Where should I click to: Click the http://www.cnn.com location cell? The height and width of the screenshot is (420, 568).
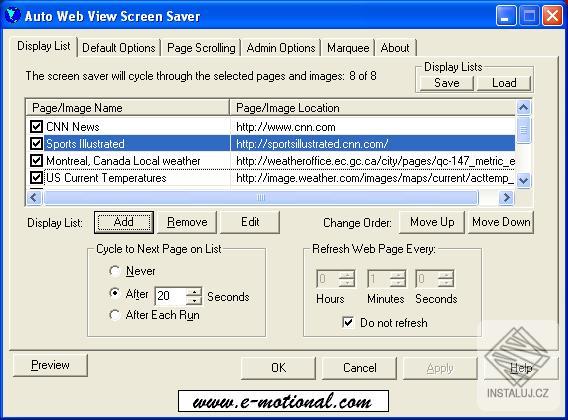pyautogui.click(x=286, y=127)
